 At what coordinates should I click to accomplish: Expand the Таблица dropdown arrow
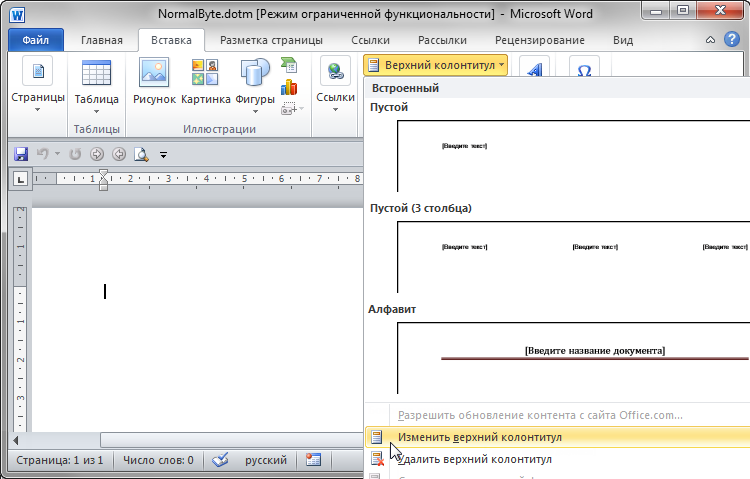click(x=96, y=111)
